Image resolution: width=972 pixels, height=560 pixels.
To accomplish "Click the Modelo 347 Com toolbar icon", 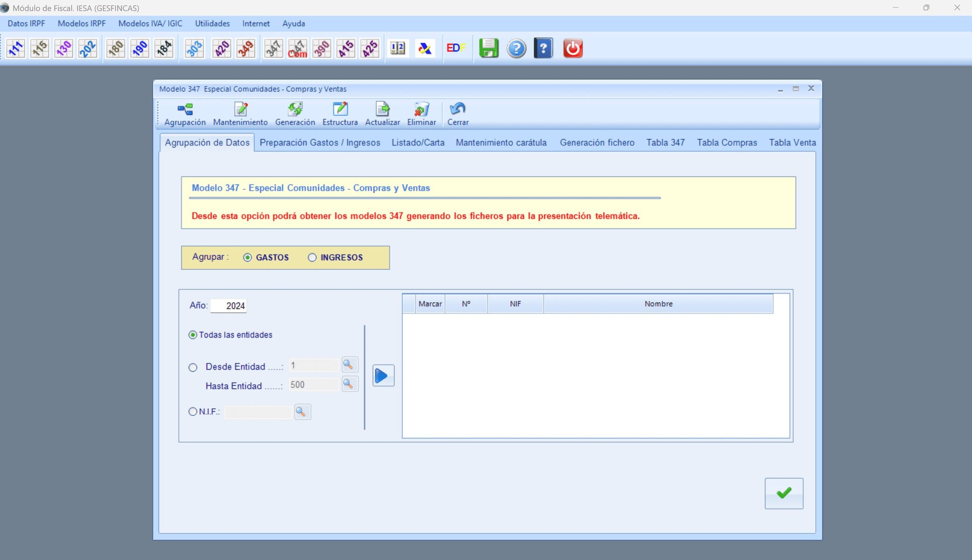I will [297, 49].
